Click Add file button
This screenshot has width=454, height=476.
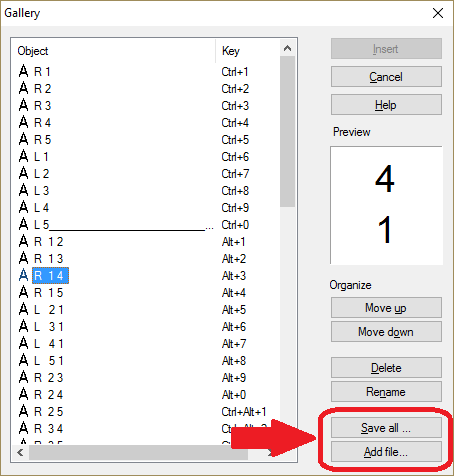(x=386, y=451)
